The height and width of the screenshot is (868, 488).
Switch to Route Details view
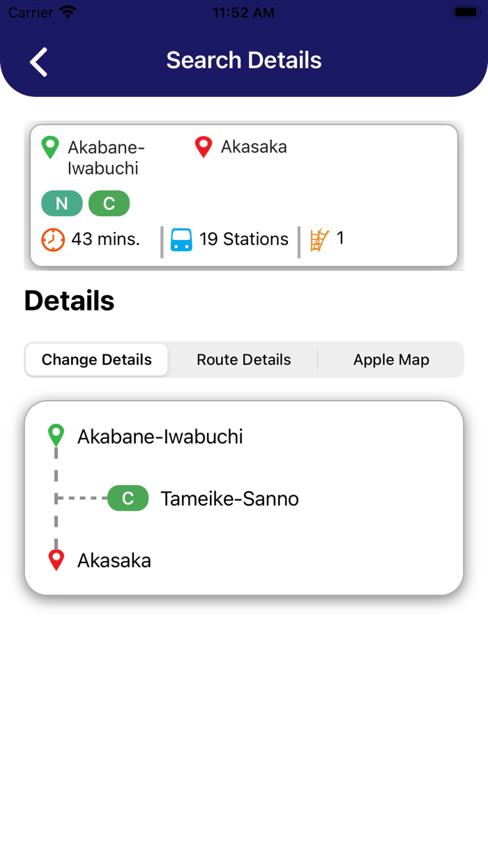coord(243,359)
